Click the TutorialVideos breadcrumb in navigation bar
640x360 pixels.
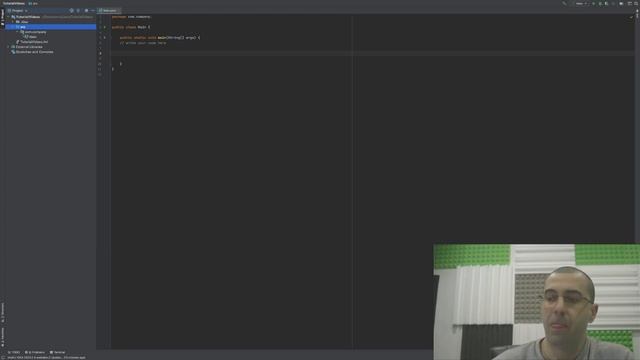point(14,3)
